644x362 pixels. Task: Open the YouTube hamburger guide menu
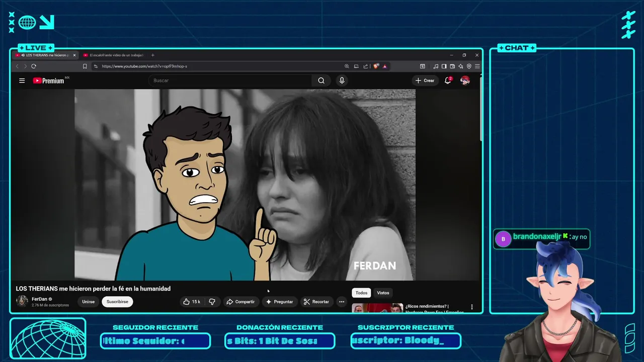pyautogui.click(x=22, y=80)
